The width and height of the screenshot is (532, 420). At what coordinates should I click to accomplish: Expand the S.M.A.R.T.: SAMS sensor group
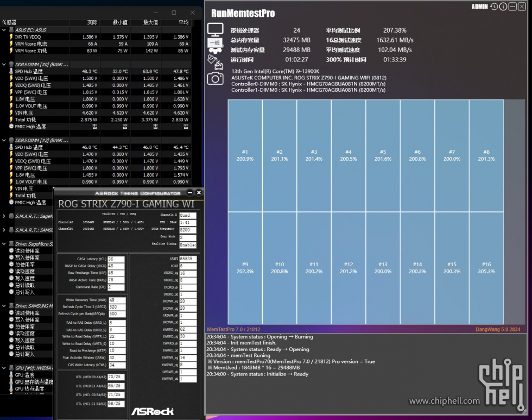(x=4, y=230)
